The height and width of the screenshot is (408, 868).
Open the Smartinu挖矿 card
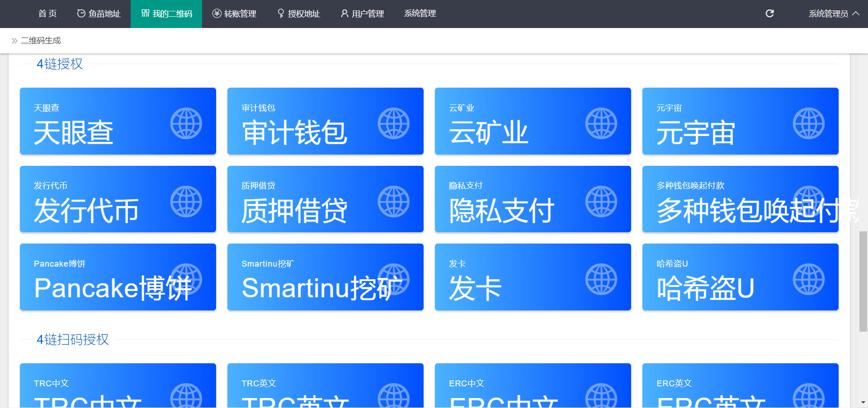325,277
